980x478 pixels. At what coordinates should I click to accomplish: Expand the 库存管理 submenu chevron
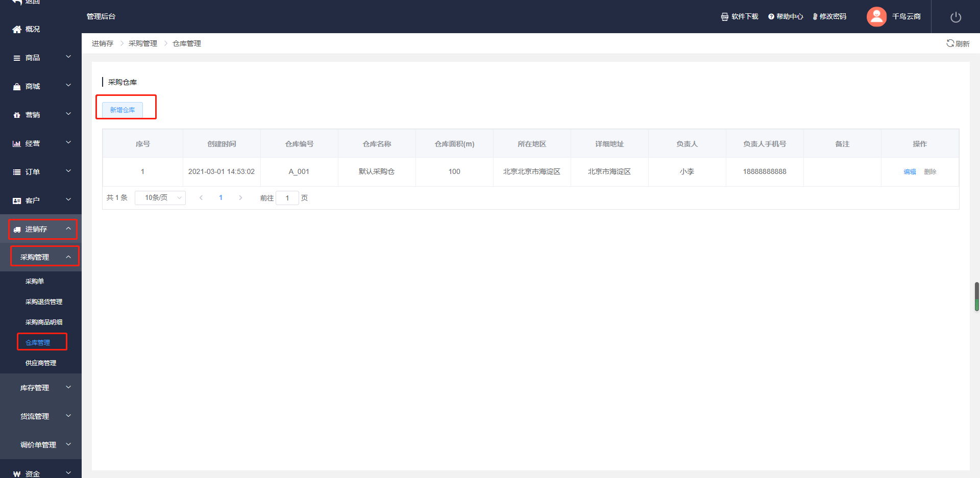pyautogui.click(x=68, y=388)
